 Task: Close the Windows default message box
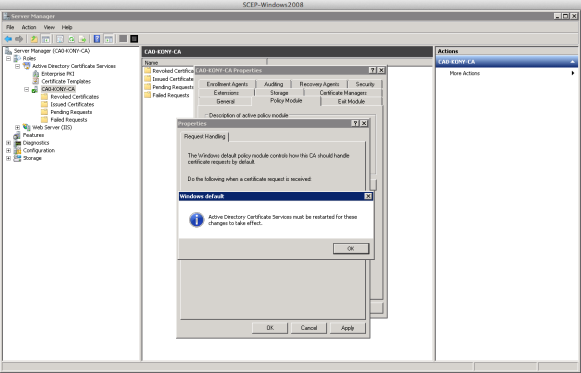368,196
